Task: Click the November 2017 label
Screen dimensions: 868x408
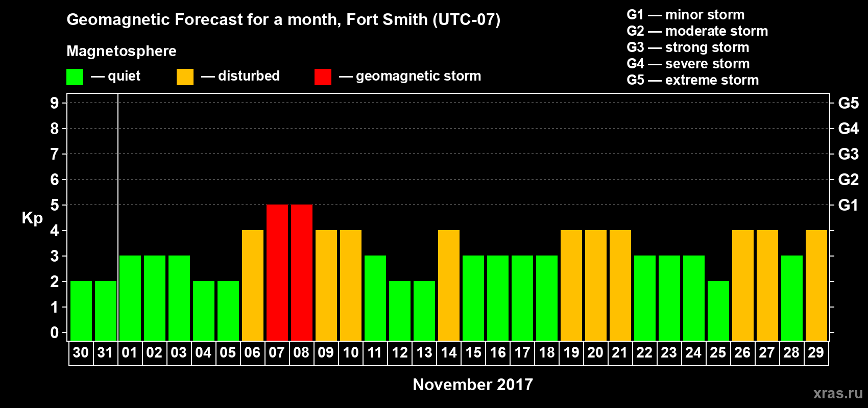Action: click(x=473, y=385)
